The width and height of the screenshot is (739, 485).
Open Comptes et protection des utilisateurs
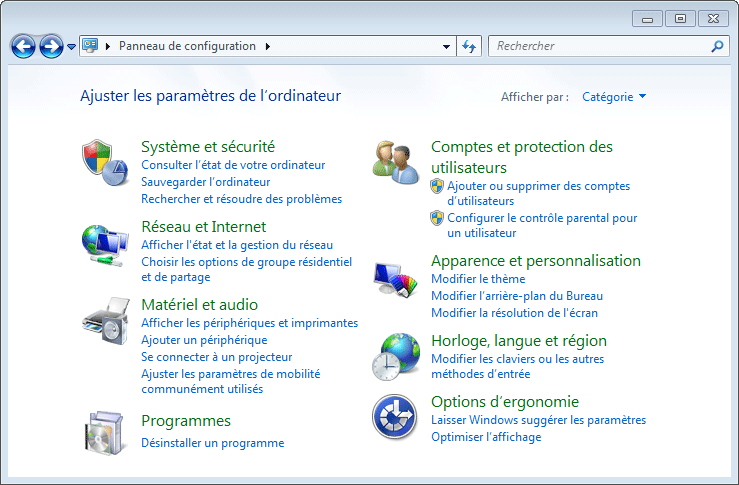522,157
